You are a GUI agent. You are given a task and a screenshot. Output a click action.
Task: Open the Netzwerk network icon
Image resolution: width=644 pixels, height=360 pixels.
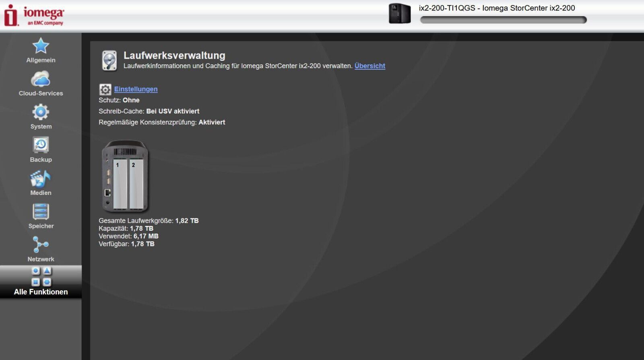pyautogui.click(x=41, y=245)
